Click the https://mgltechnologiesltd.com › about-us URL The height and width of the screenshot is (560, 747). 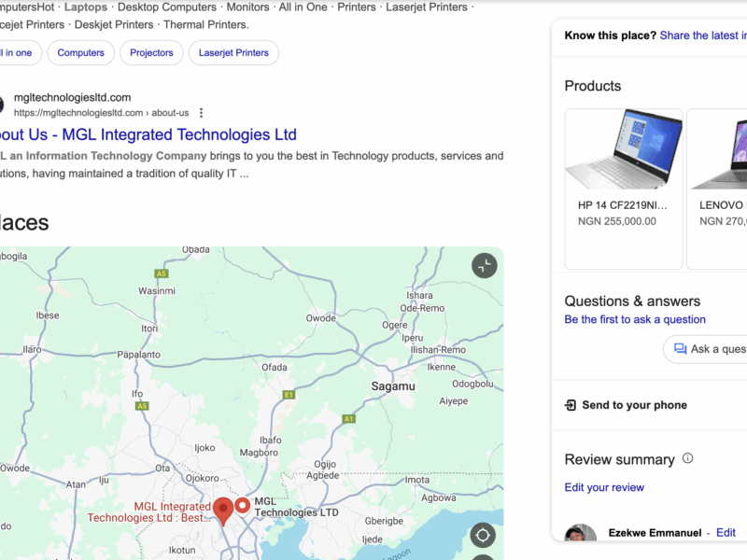tap(101, 113)
